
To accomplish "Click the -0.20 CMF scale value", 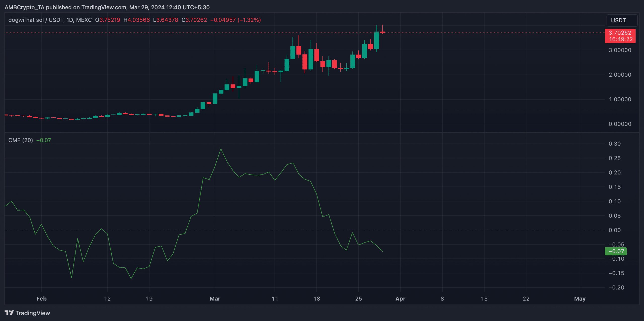I will tap(616, 288).
